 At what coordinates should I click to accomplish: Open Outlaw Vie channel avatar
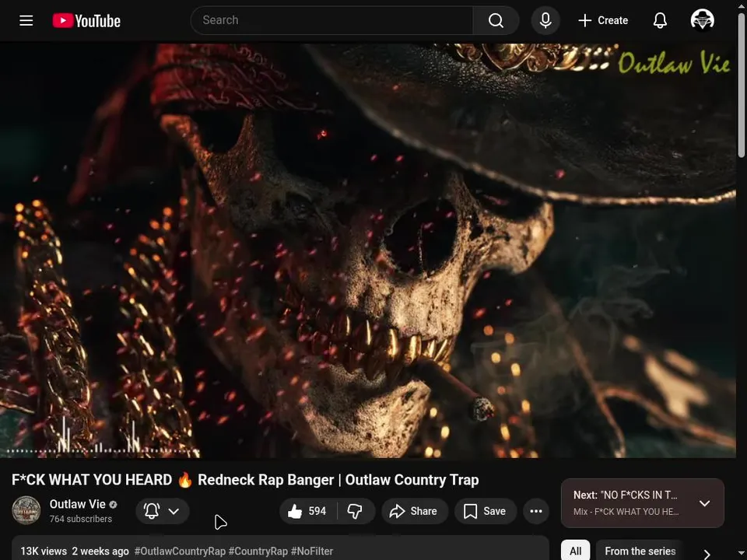click(x=26, y=510)
